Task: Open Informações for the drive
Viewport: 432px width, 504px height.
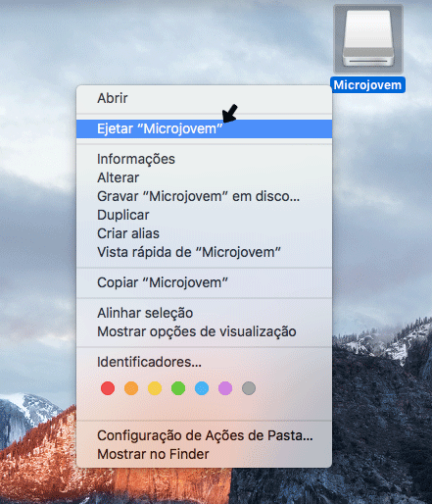Action: pyautogui.click(x=204, y=159)
